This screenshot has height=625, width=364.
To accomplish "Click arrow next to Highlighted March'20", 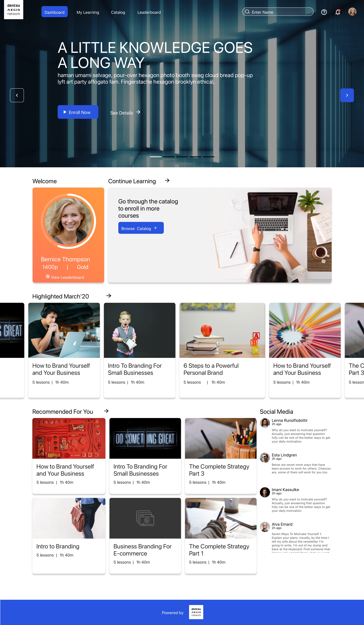I will [109, 296].
